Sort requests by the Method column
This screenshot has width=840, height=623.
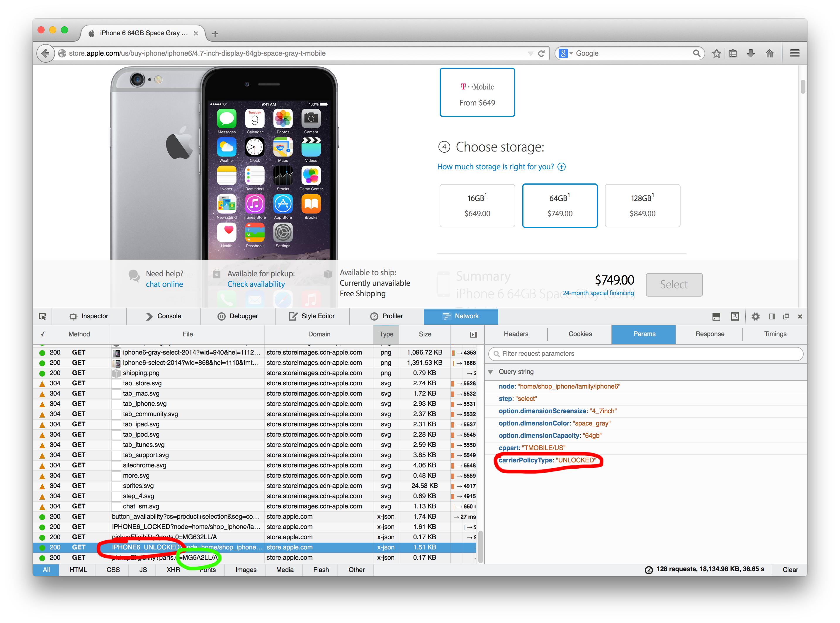point(79,335)
